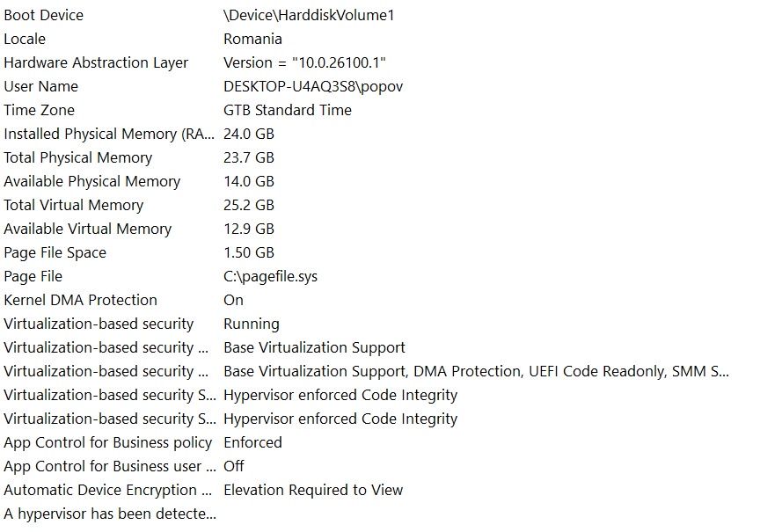Viewport: 782px width, 532px height.
Task: Click the Elevation Required to View value
Action: [x=312, y=490]
